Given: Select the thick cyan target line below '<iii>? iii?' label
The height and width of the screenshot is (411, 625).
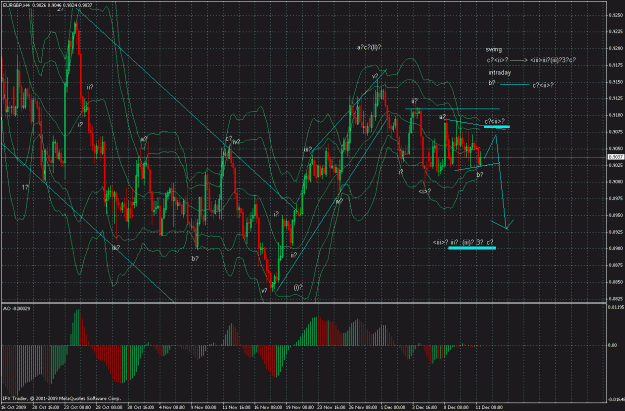Looking at the screenshot, I should point(472,248).
